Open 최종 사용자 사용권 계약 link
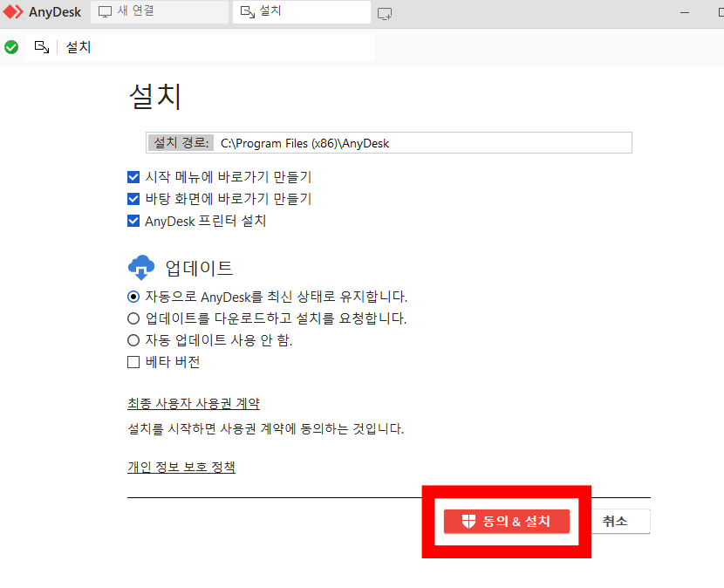The image size is (724, 588). pos(194,404)
